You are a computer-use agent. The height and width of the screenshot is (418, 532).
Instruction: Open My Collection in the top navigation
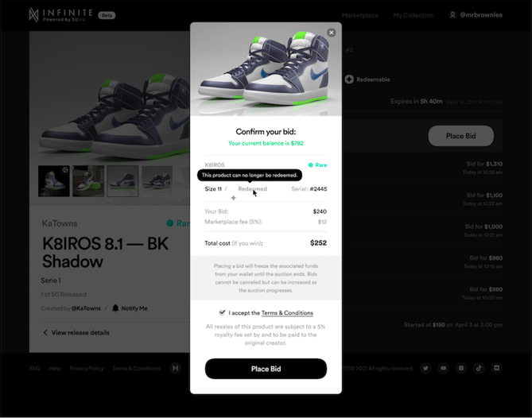[414, 15]
